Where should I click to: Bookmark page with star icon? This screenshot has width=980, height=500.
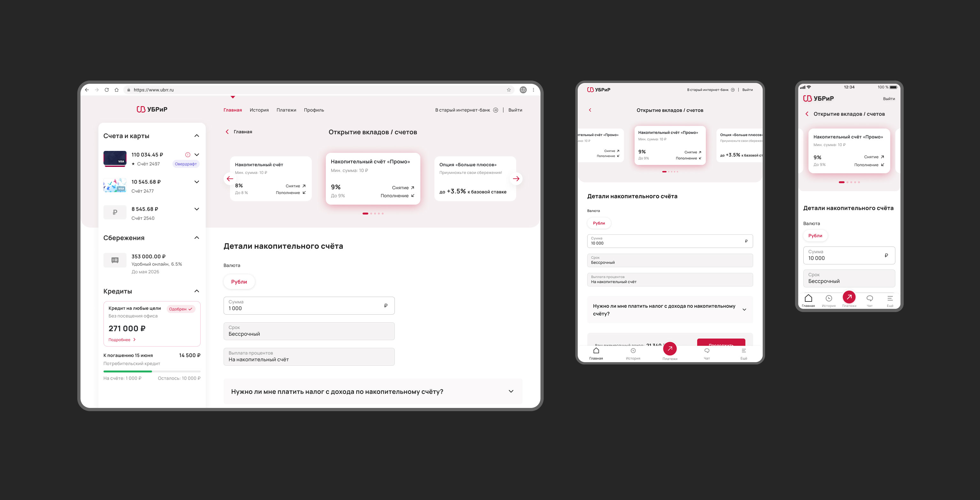pyautogui.click(x=509, y=90)
